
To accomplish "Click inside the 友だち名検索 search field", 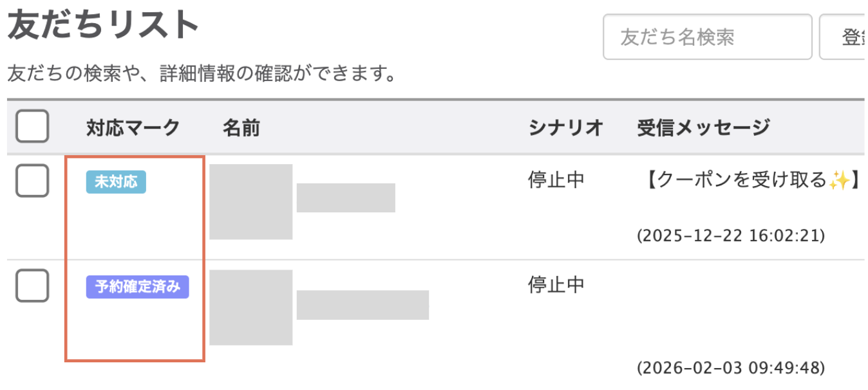I will click(x=706, y=37).
